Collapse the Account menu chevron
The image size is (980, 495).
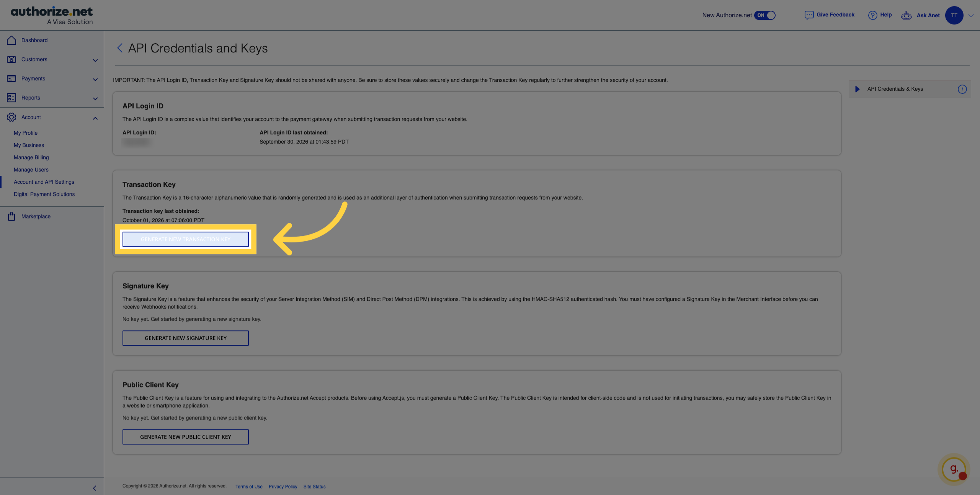point(95,118)
